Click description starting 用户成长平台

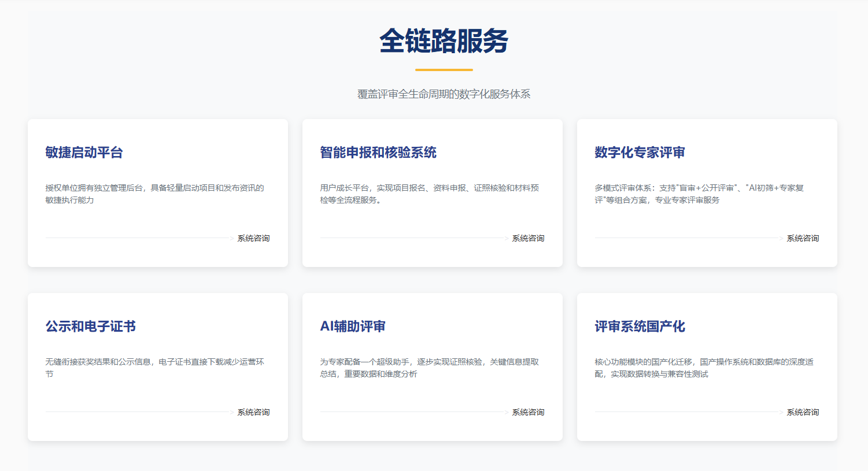(x=429, y=194)
